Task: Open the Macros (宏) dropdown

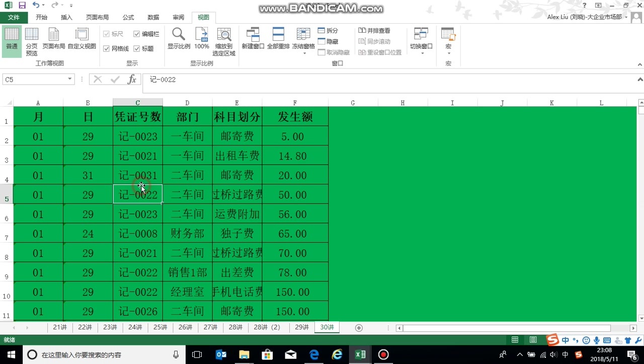Action: click(x=448, y=41)
